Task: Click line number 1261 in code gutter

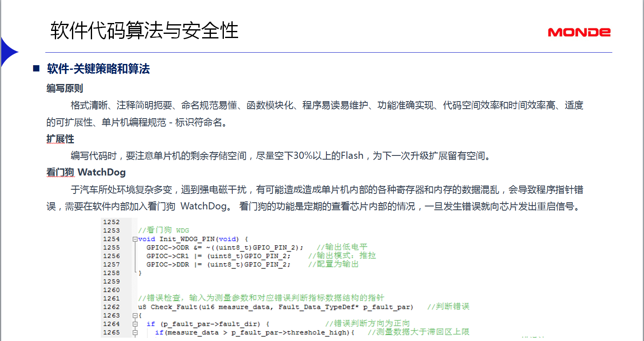Action: coord(111,298)
